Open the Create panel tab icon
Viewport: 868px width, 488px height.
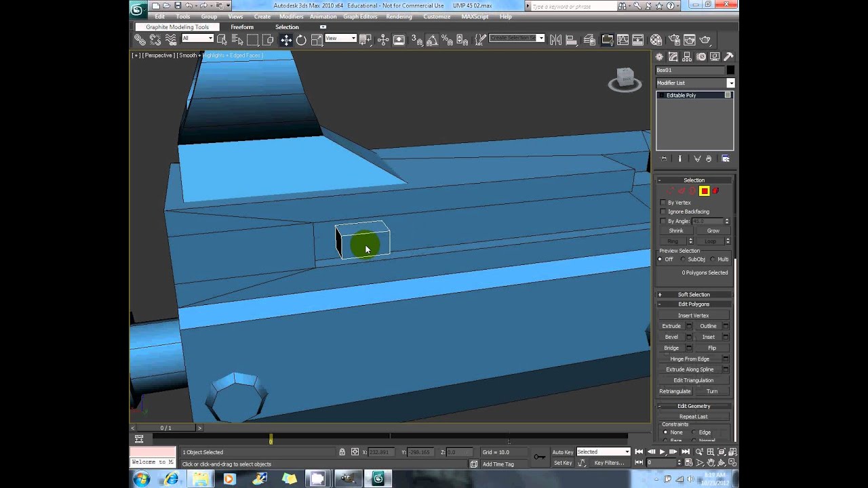coord(659,57)
